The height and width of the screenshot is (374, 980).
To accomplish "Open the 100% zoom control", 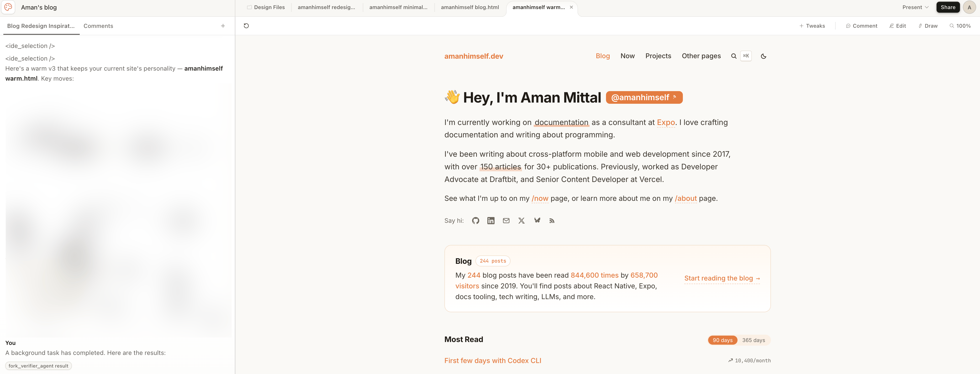I will click(x=960, y=26).
